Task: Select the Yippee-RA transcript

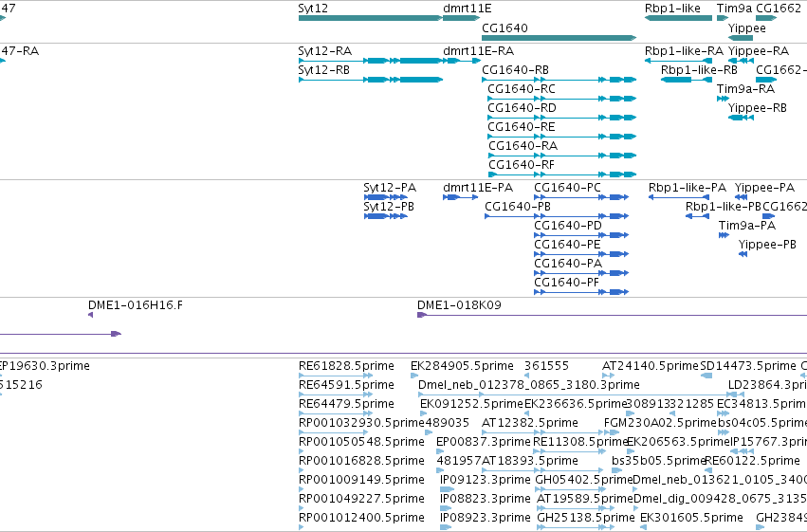Action: point(742,61)
